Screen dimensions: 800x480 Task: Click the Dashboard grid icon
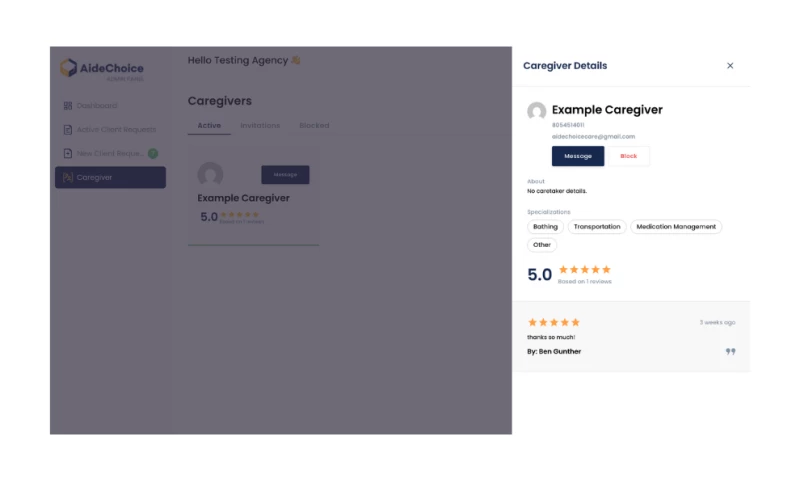point(68,106)
